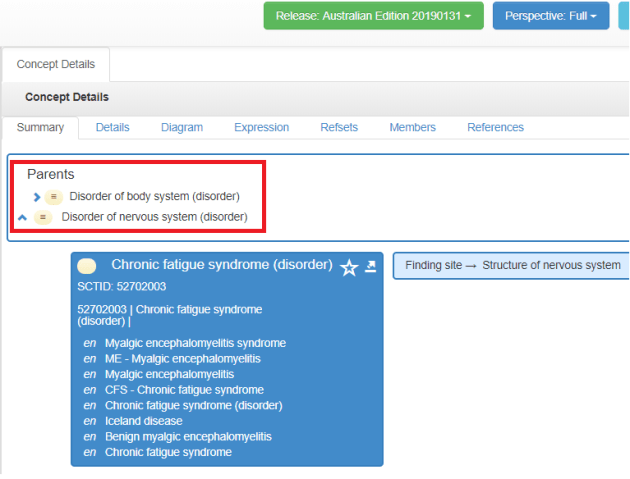Click the arrow icon beside the star

[x=371, y=266]
